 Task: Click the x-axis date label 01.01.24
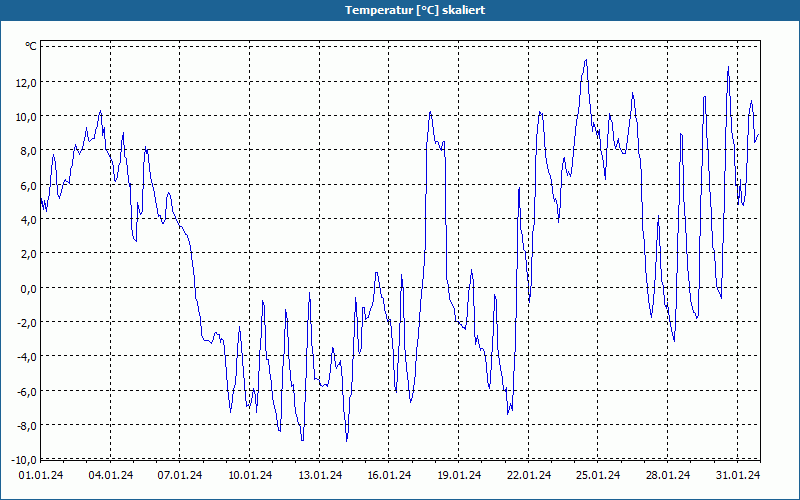tap(41, 475)
